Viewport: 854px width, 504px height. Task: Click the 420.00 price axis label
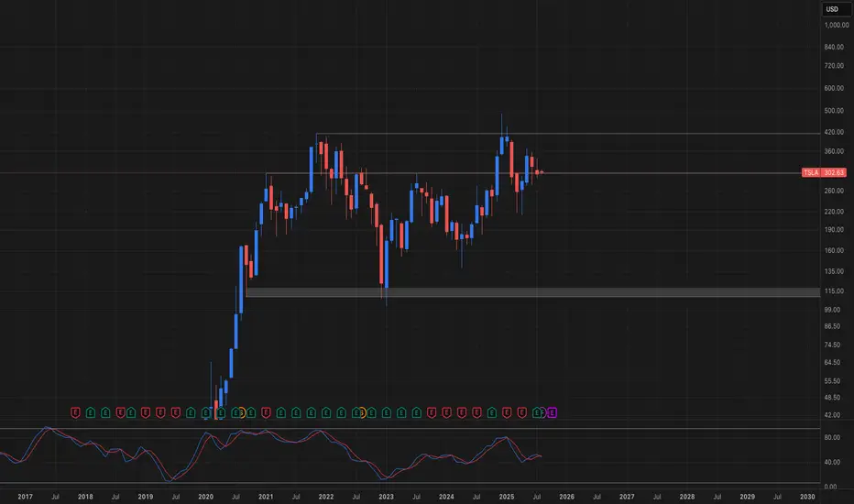[834, 132]
